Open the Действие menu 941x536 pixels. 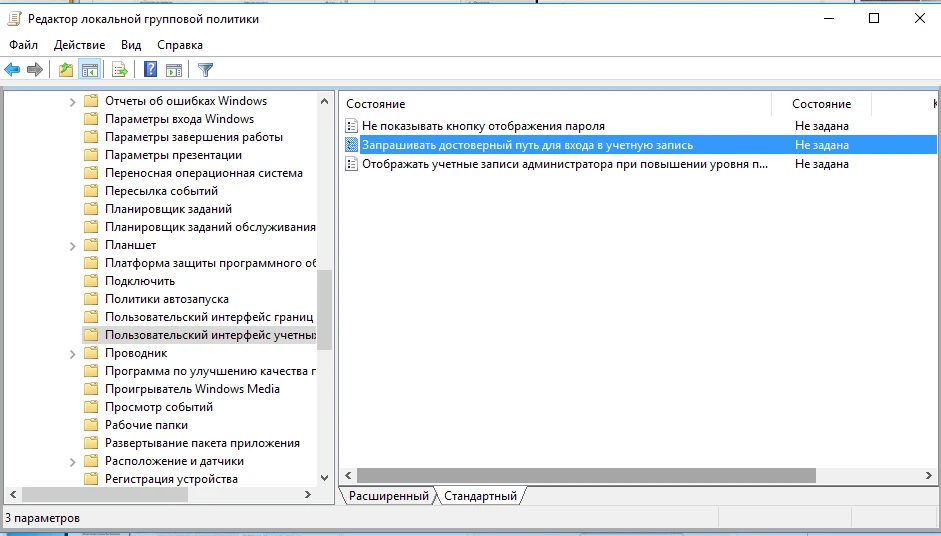79,45
